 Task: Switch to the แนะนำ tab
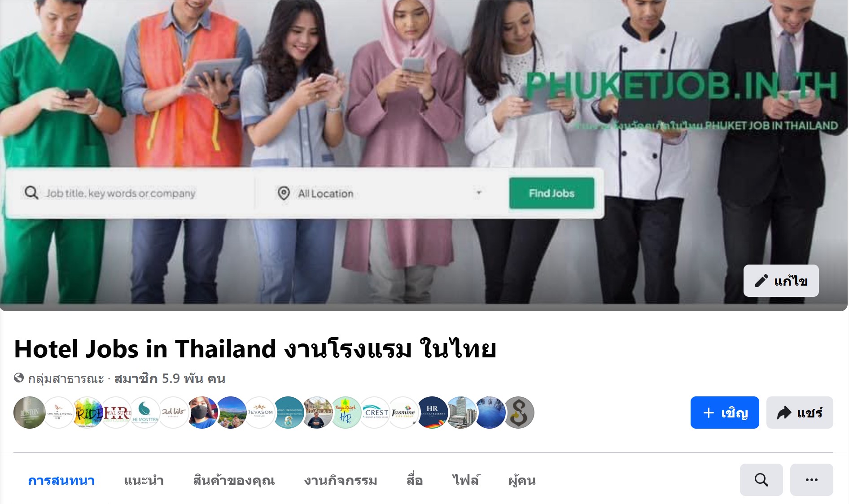(144, 480)
